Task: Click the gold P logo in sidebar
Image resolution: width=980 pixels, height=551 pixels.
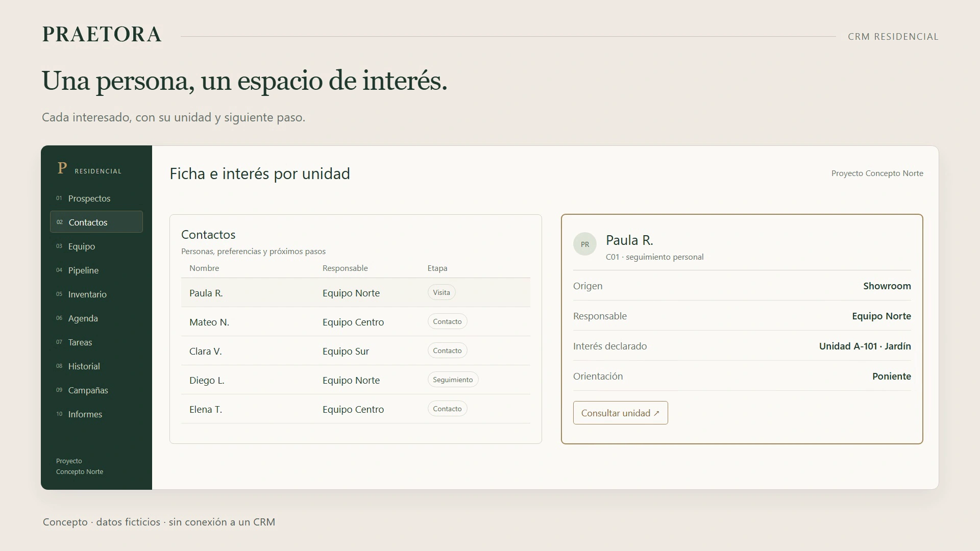Action: [x=62, y=168]
